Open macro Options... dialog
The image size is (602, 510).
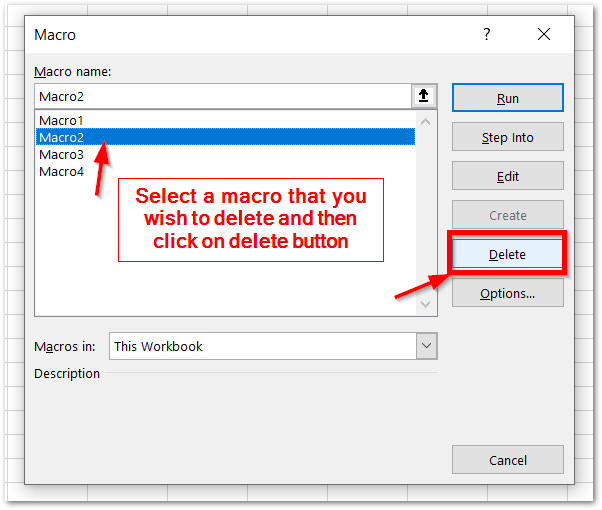tap(508, 293)
